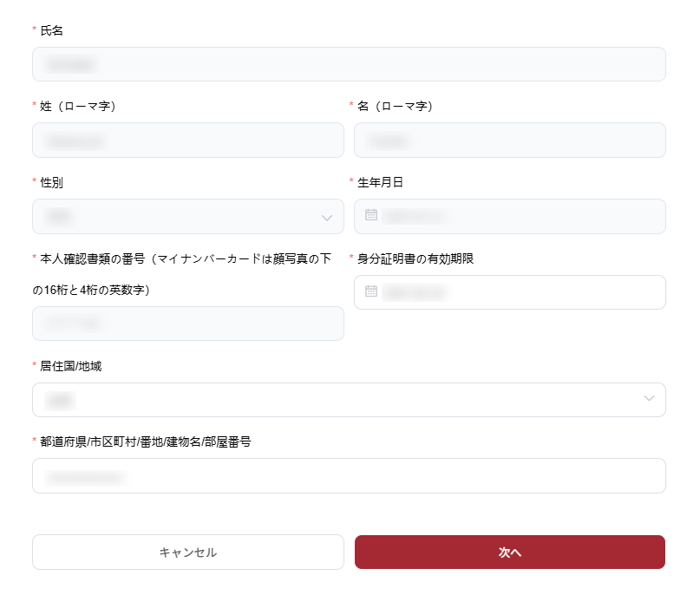Expand the 性別 dropdown arrow

coord(327,217)
